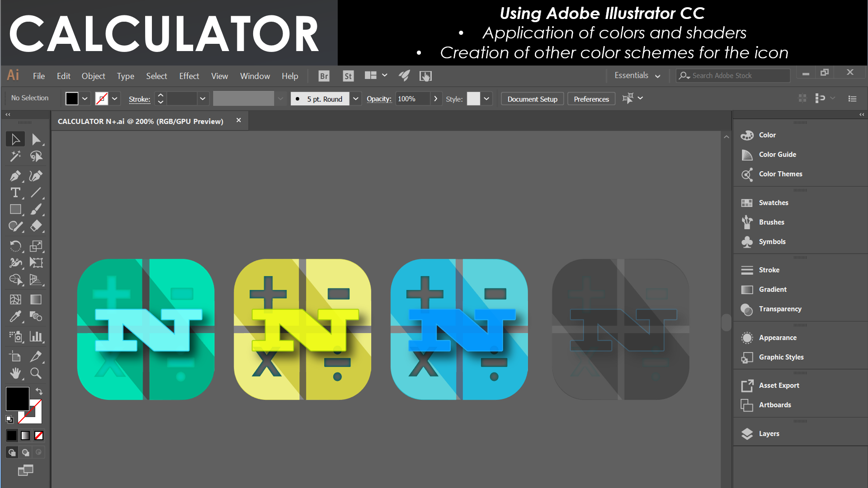Select the Curvature tool
Screen dimensions: 868x488
pos(36,176)
